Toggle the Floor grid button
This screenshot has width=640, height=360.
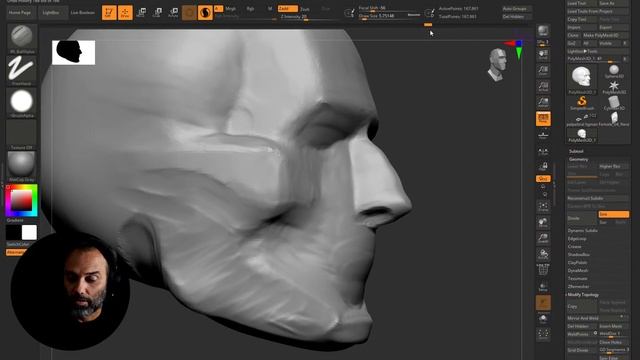click(x=543, y=135)
